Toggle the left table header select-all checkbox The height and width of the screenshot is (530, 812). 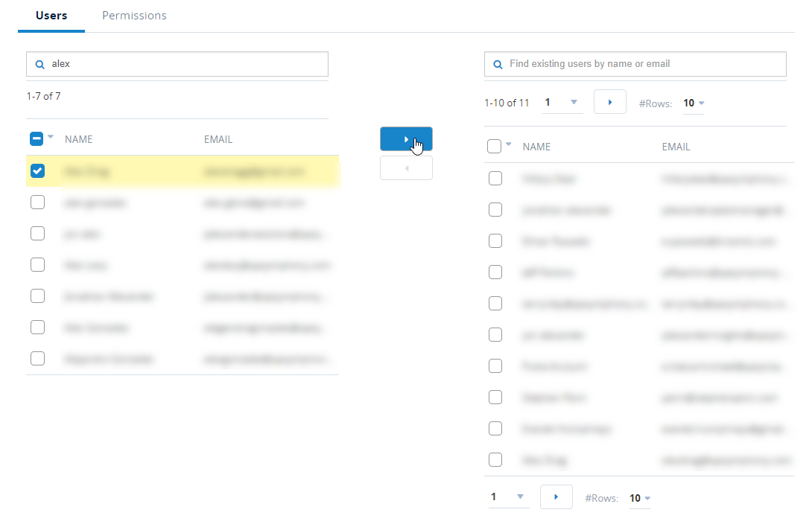coord(37,139)
